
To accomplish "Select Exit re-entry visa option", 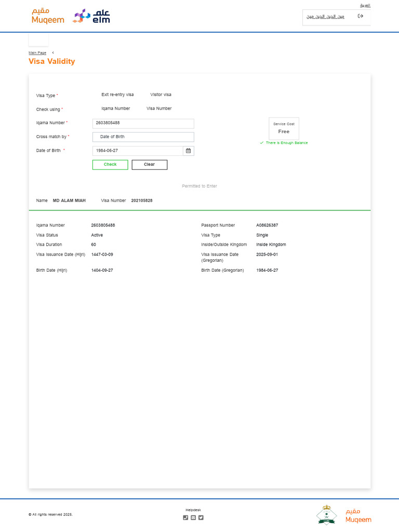I will pos(117,95).
